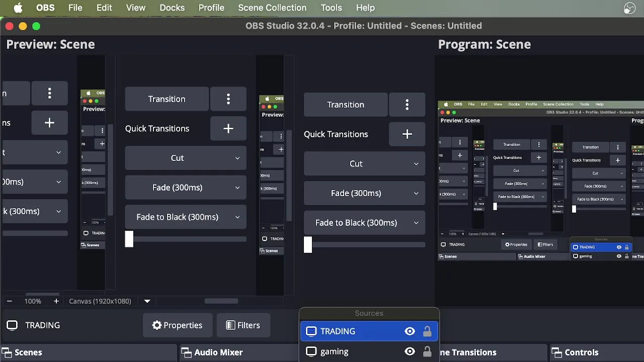Viewport: 644px width, 362px height.
Task: Click the Sources panel title
Action: pyautogui.click(x=369, y=313)
